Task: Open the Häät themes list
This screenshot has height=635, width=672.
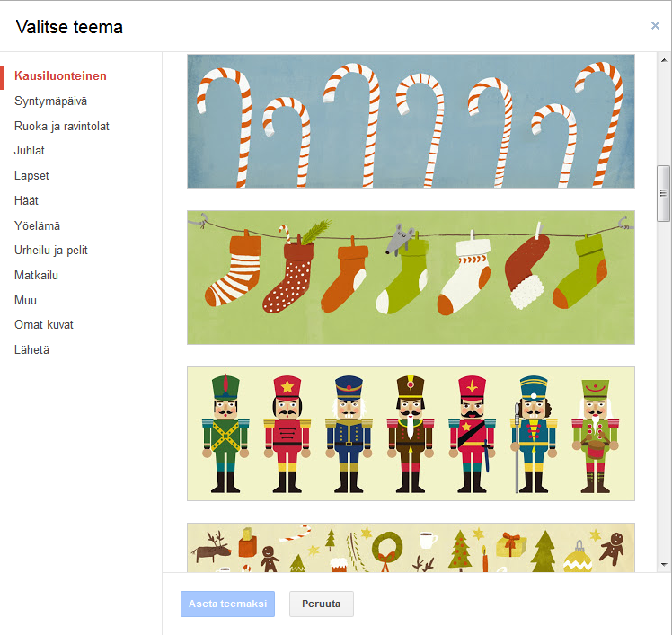Action: [26, 200]
